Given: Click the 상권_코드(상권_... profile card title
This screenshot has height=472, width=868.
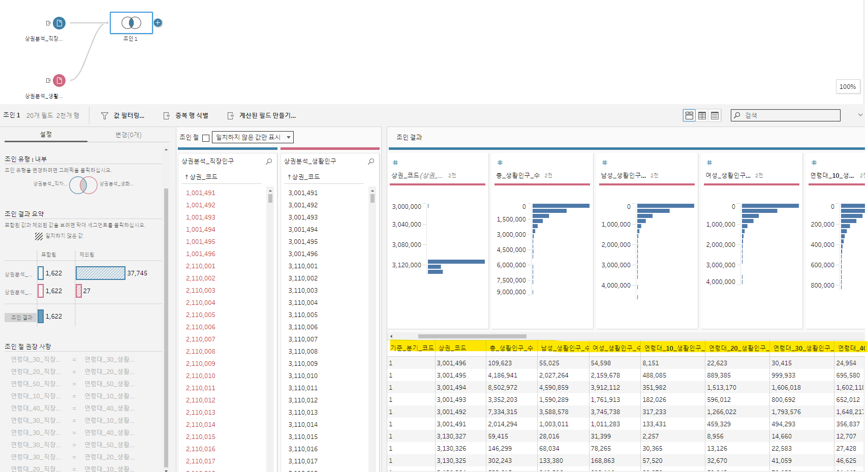Looking at the screenshot, I should 417,175.
